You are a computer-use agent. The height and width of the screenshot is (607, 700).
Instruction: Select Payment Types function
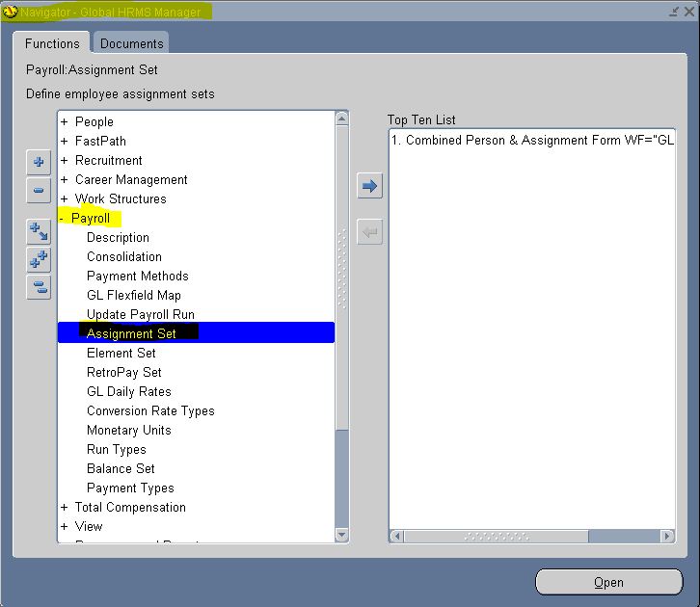pyautogui.click(x=130, y=488)
